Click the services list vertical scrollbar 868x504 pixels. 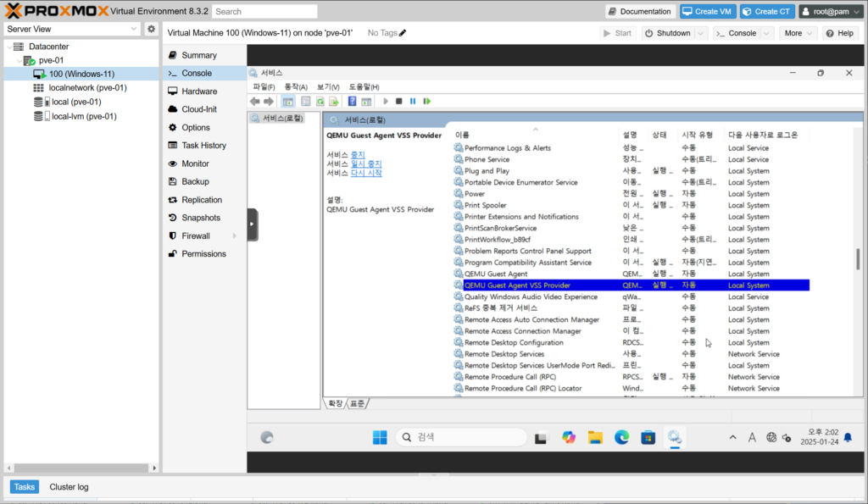(858, 254)
